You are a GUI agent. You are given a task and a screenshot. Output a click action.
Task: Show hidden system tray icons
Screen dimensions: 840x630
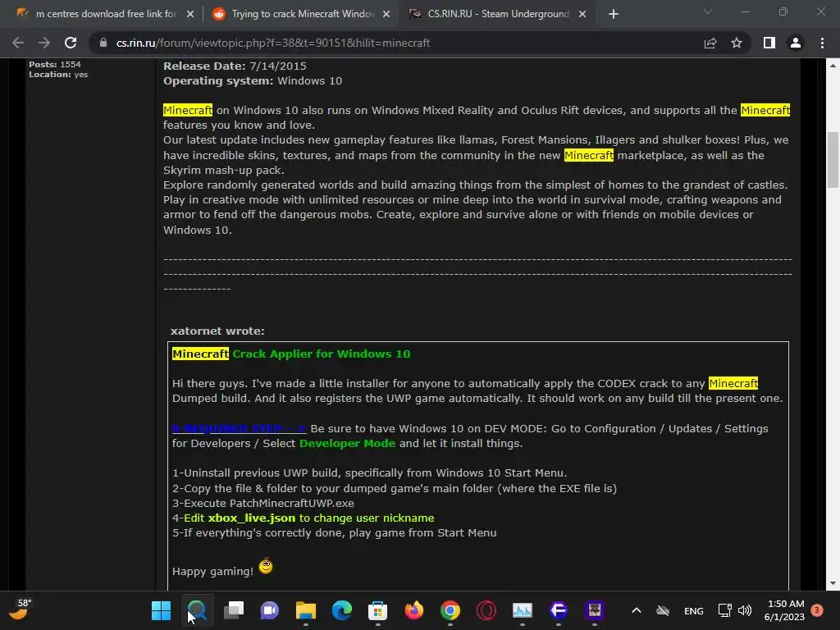point(637,610)
